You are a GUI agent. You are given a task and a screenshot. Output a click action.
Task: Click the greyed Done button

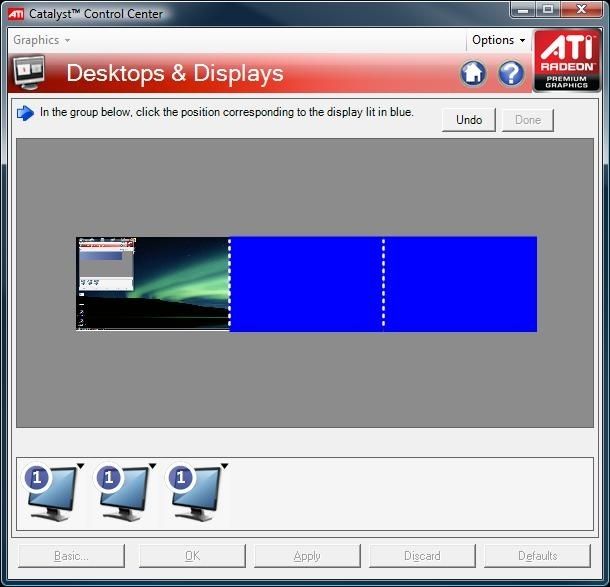click(x=528, y=120)
